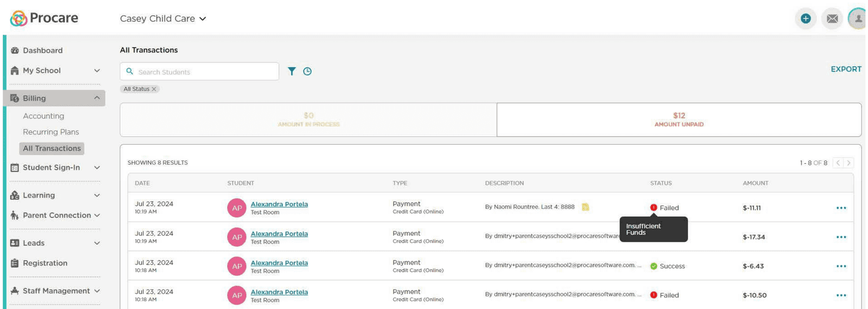Expand the Leads menu chevron
The image size is (868, 309).
[97, 243]
